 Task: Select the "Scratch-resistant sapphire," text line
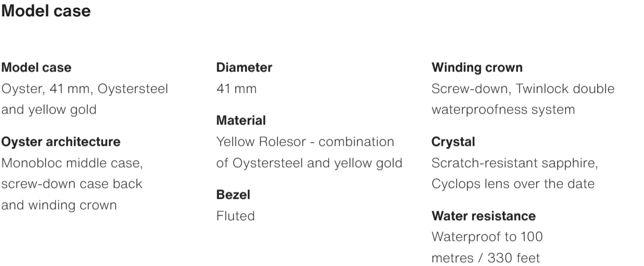click(515, 163)
